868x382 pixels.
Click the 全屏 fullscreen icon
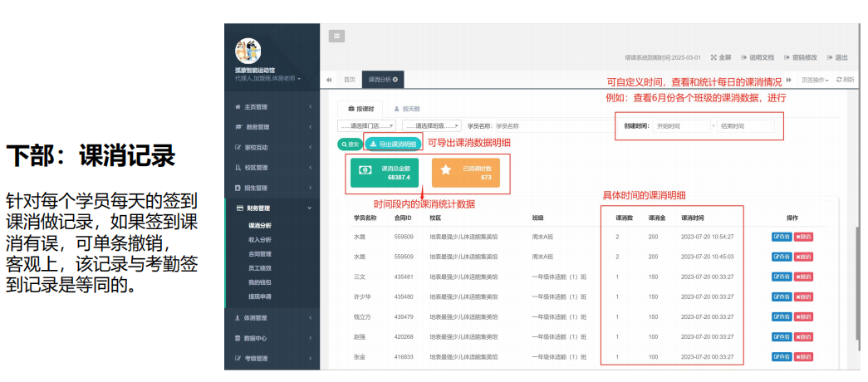[720, 57]
